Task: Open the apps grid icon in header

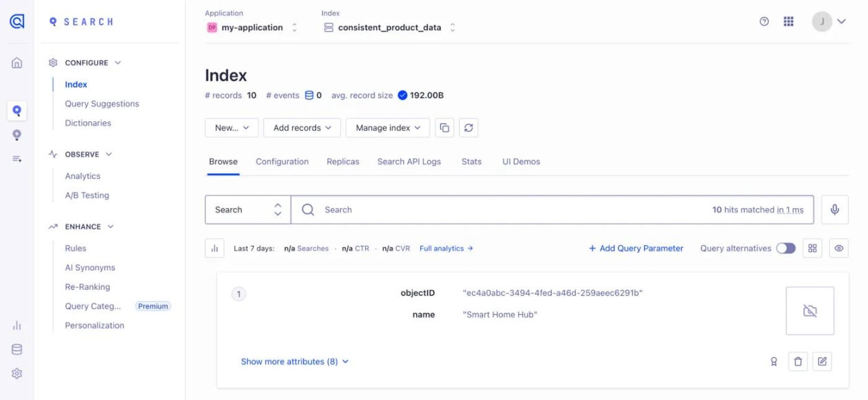Action: [789, 22]
